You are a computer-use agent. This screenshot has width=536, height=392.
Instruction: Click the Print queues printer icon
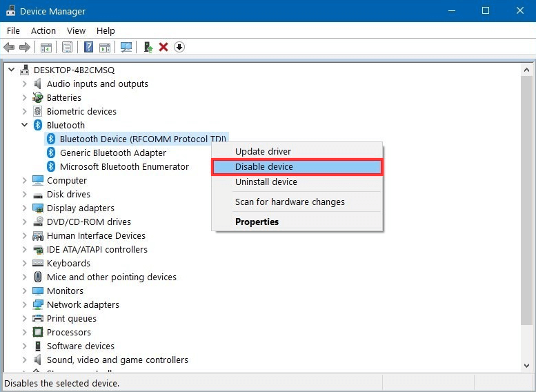38,318
